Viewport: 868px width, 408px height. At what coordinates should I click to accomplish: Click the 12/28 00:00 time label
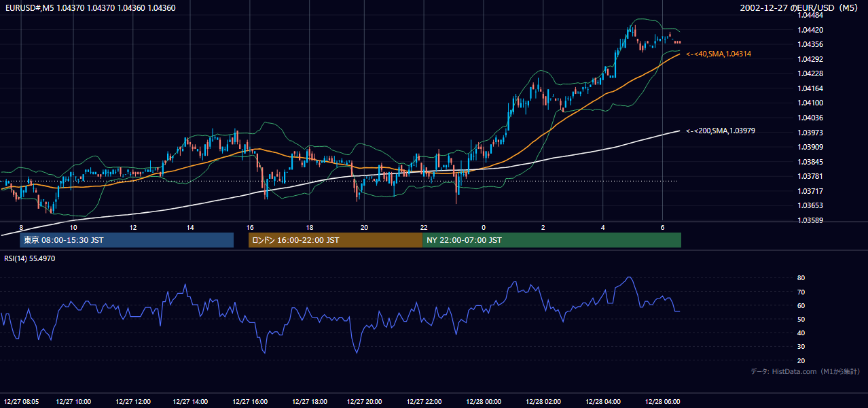click(484, 401)
